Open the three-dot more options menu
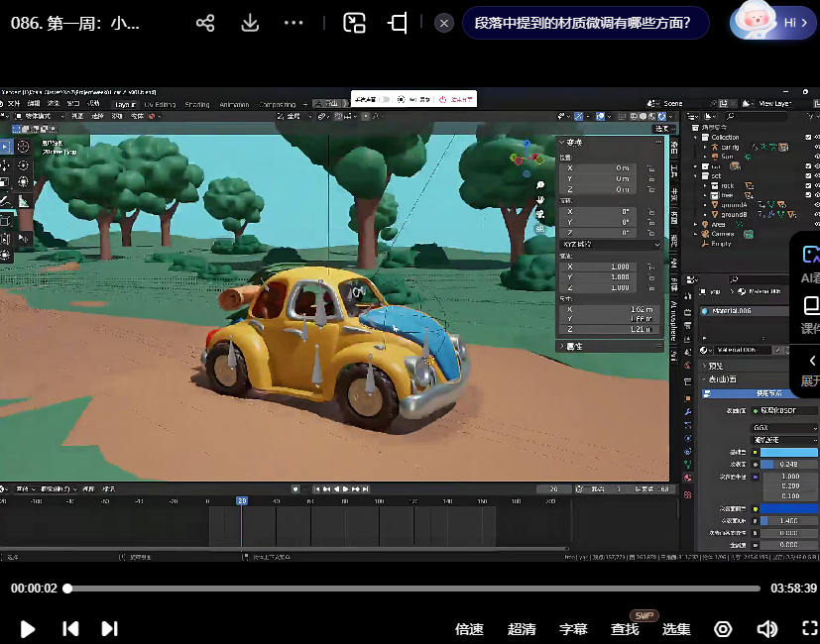 tap(293, 23)
